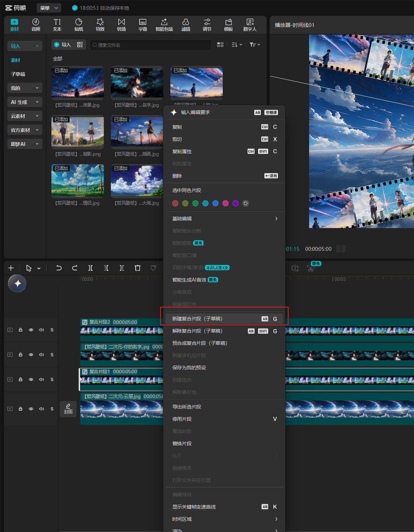Click the redo arrow in timeline toolbar
Viewport: 414px width, 532px height.
[x=74, y=268]
